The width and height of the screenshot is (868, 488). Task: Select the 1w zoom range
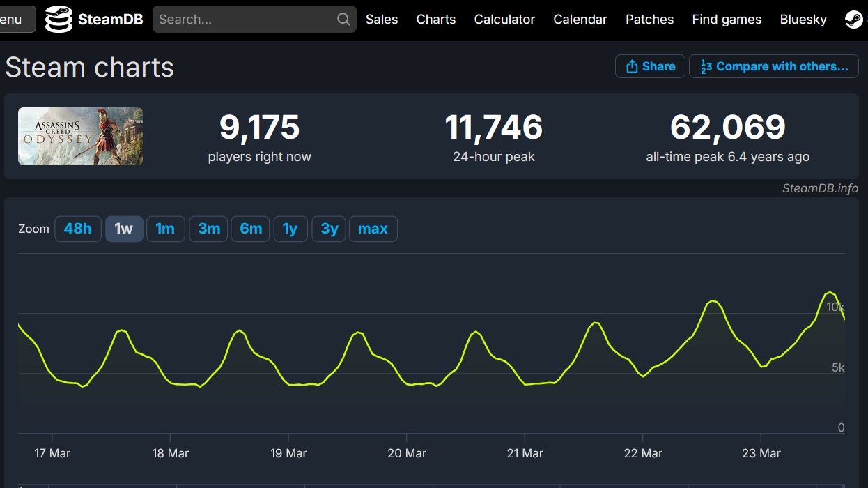124,229
